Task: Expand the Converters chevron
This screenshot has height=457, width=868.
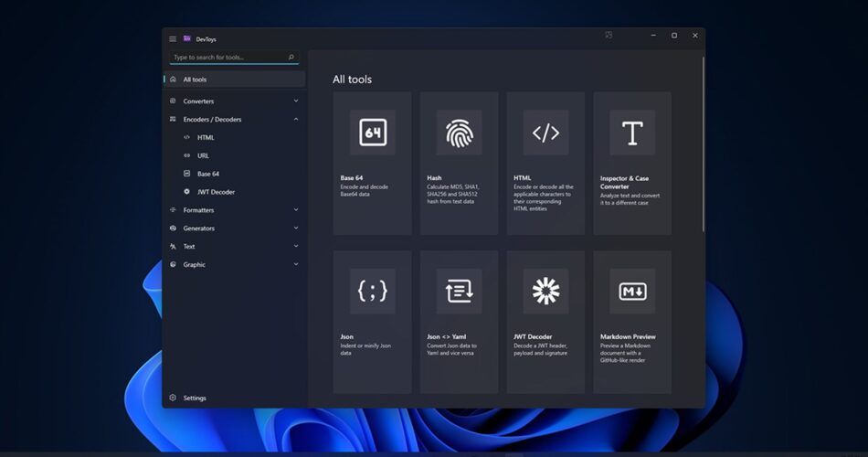Action: (x=296, y=101)
